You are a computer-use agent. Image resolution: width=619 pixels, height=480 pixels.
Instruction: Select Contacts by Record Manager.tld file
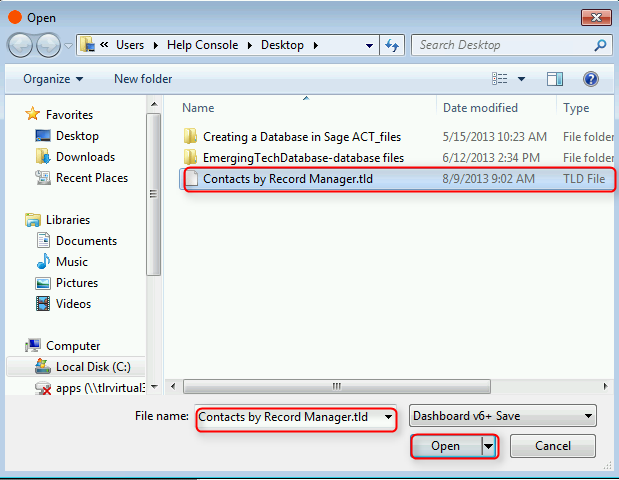(x=397, y=179)
